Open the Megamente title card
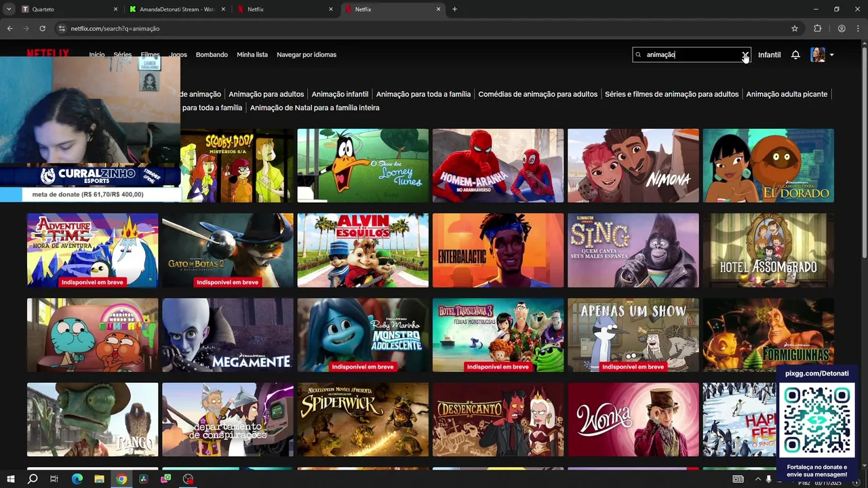Screen dimensions: 868x488 coord(228,335)
